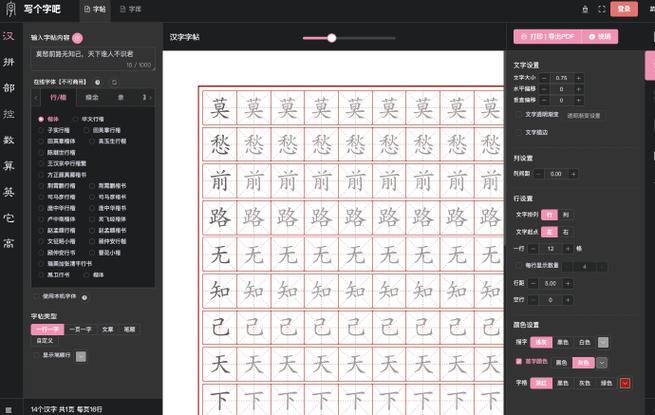Image resolution: width=655 pixels, height=415 pixels.
Task: Click the refresh icon next to 在线字体
Action: click(114, 82)
